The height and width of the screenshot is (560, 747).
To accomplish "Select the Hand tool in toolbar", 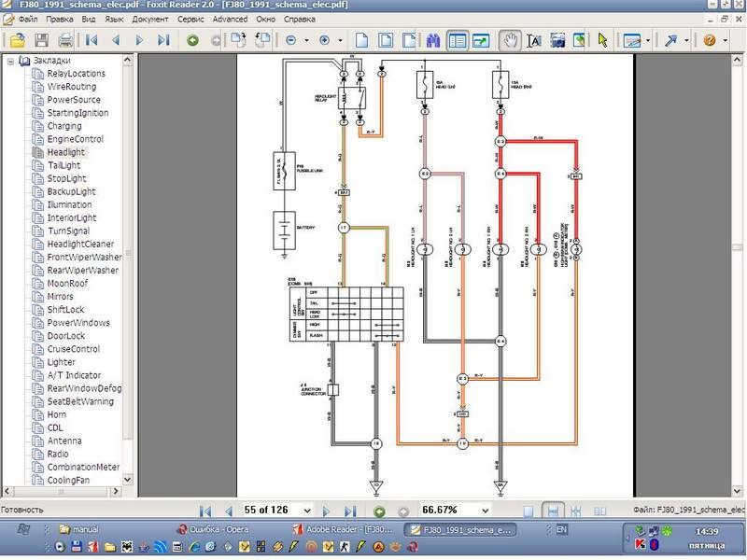I will tap(509, 40).
